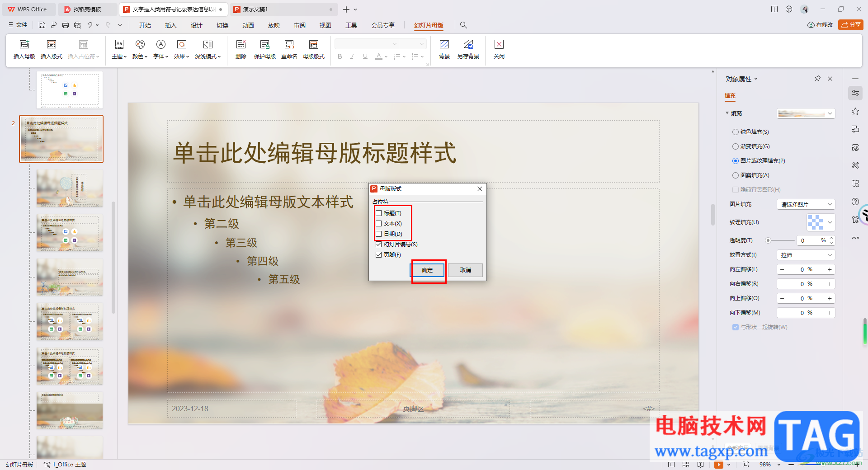Open the Effects (效果) icon
Image resolution: width=868 pixels, height=470 pixels.
click(x=182, y=45)
